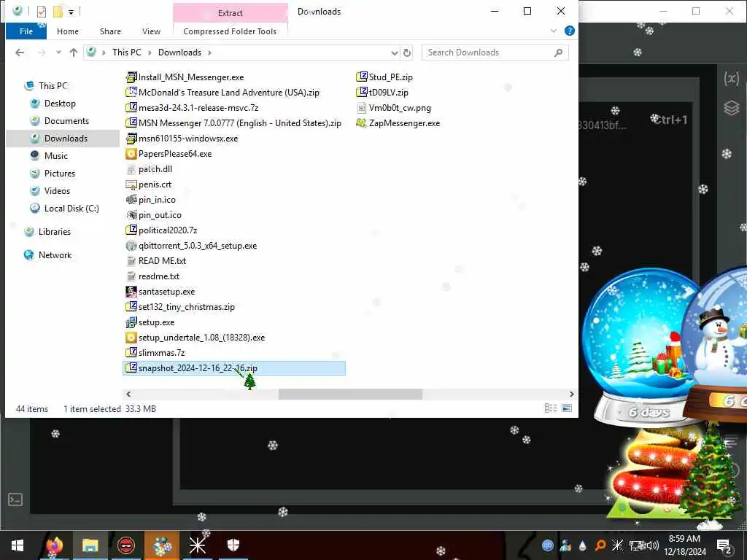Click the search magnifier icon

[x=558, y=52]
